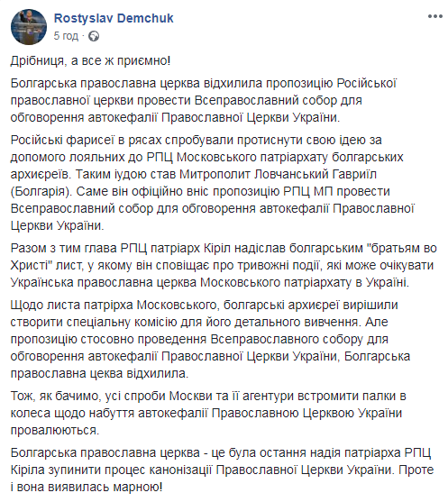Click the phrase "остання надія патріарха"
This screenshot has width=448, height=502.
[x=330, y=453]
